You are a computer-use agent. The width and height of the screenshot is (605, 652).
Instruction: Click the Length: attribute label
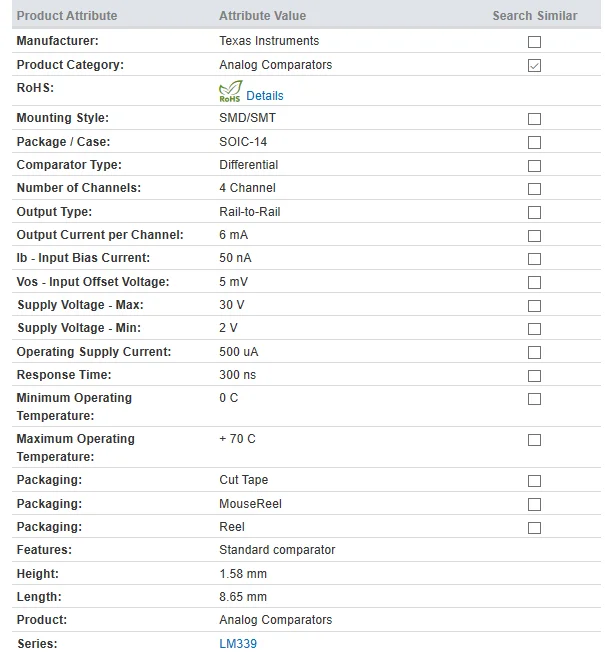tap(39, 597)
